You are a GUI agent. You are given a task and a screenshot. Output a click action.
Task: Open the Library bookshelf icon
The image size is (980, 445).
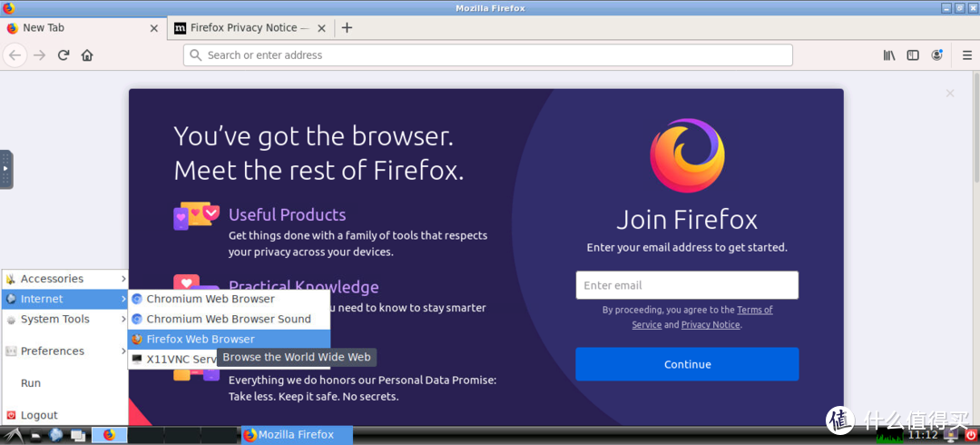[x=888, y=55]
